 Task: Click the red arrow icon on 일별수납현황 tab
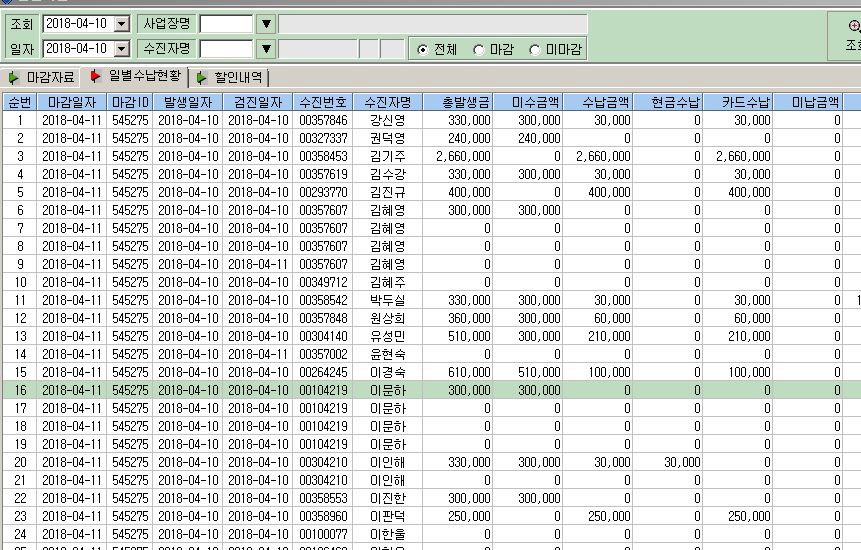(x=95, y=76)
